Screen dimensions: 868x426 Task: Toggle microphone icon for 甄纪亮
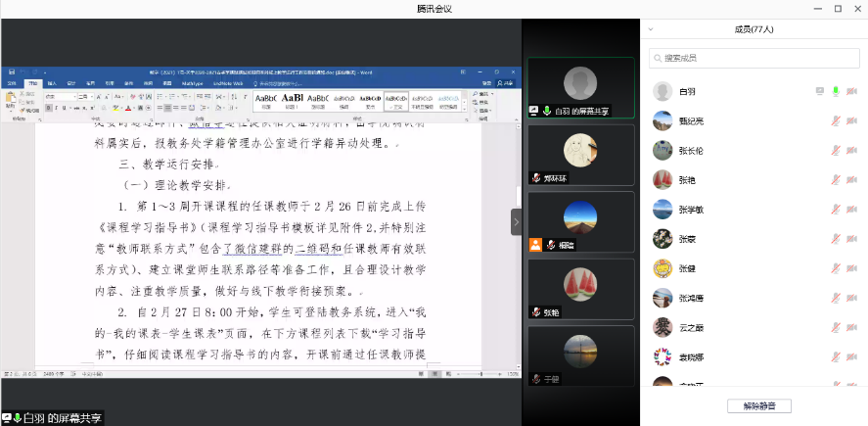coord(836,120)
